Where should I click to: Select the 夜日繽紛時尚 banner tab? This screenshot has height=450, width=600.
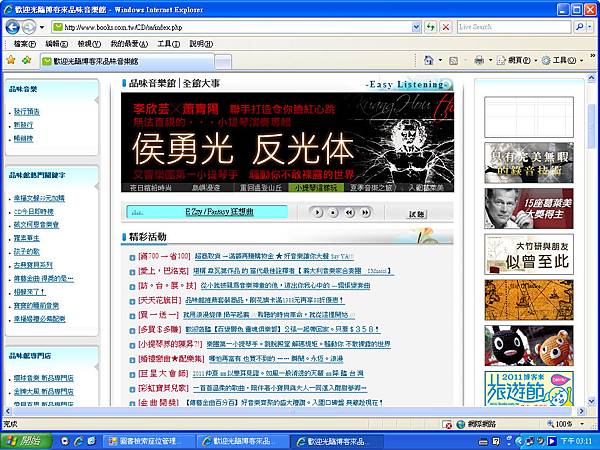[150, 188]
